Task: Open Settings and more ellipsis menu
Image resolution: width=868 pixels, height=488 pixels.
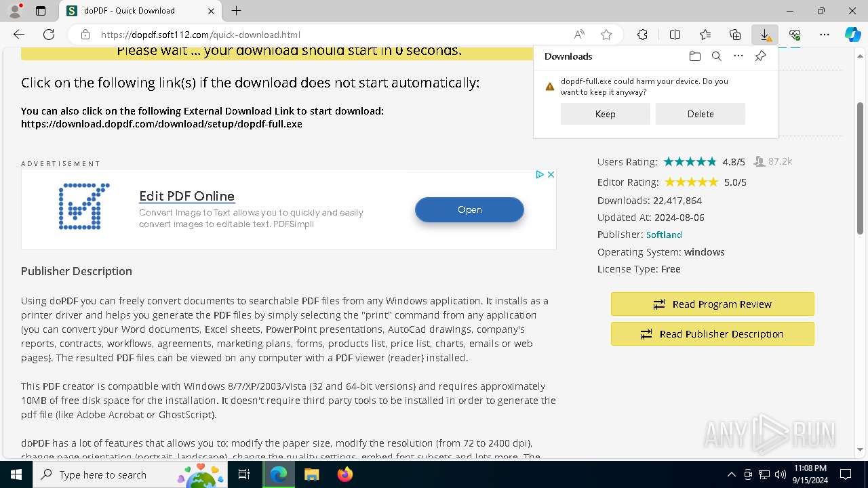Action: point(825,35)
